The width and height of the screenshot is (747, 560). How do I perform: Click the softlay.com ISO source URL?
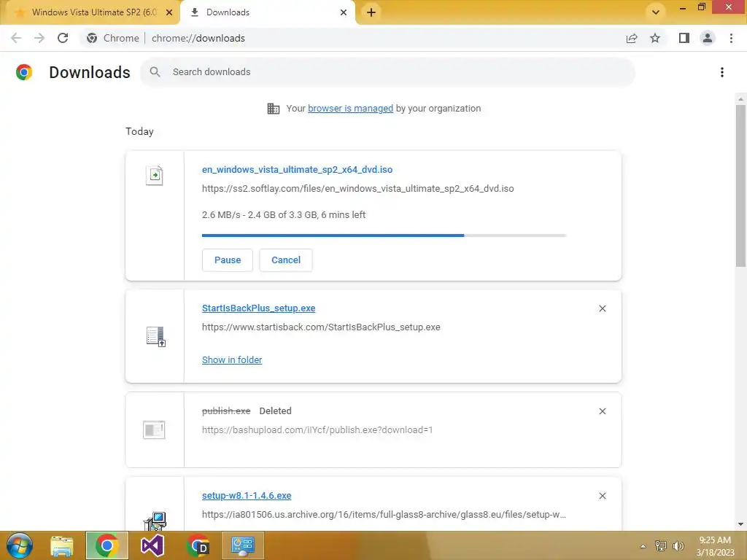click(x=357, y=189)
